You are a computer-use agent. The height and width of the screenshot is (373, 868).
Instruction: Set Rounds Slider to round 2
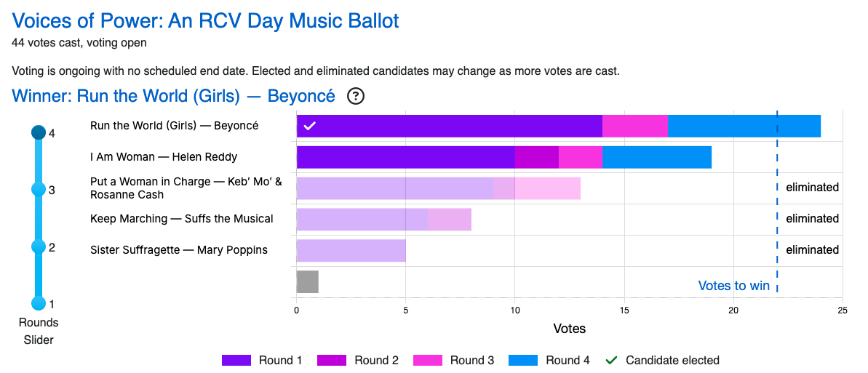coord(39,246)
